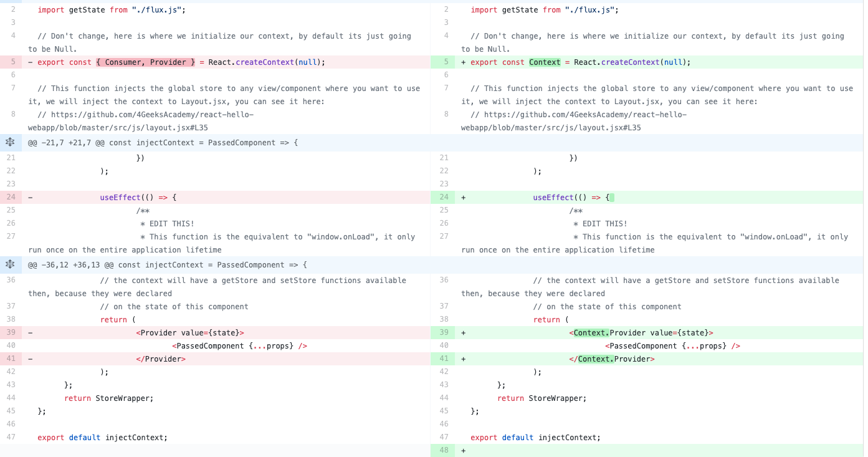Expand hidden lines above the -21,7 +21,7 hunk

click(x=10, y=142)
